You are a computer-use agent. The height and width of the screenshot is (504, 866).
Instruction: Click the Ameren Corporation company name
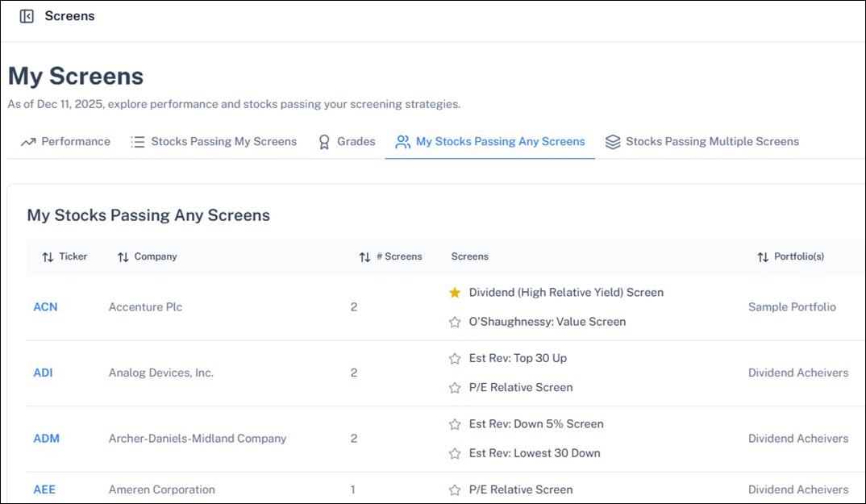click(x=162, y=489)
